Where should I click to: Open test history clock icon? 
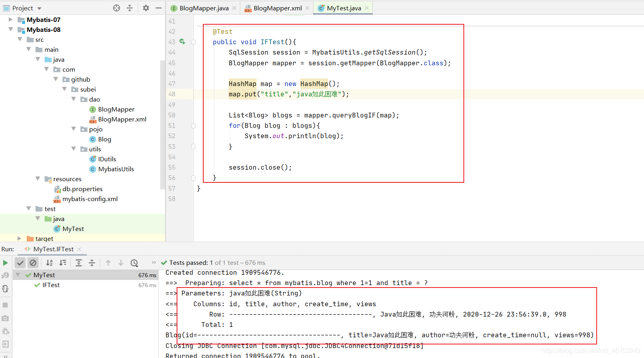134,263
